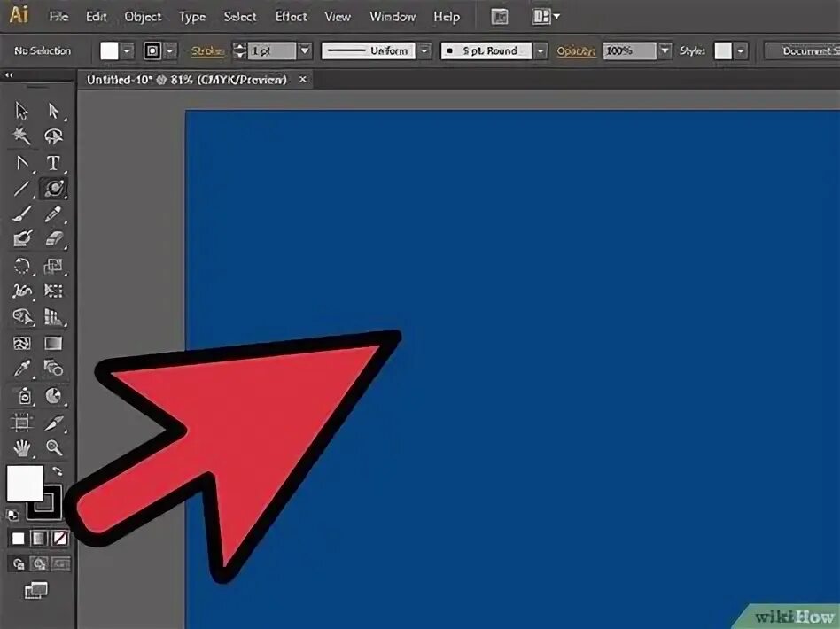The height and width of the screenshot is (629, 840).
Task: Activate the Rotate tool
Action: 22,266
